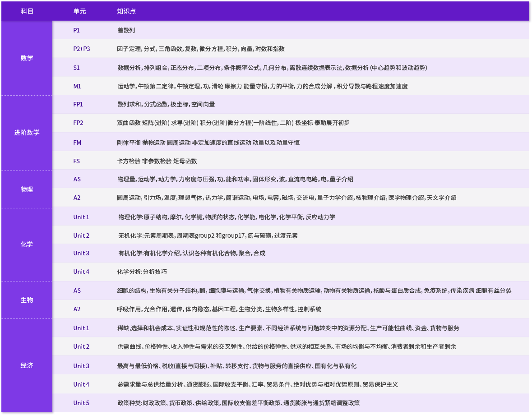Image resolution: width=532 pixels, height=415 pixels.
Task: Click the FM unit label
Action: pos(77,143)
